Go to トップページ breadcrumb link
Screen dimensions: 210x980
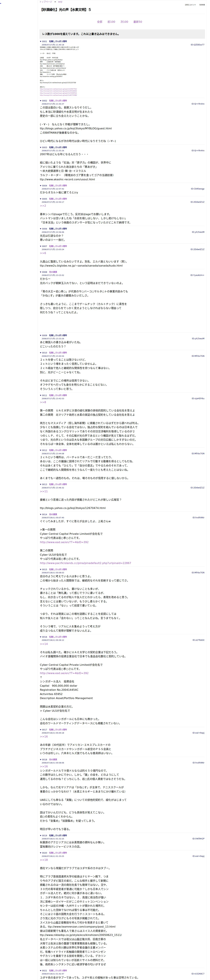pyautogui.click(x=46, y=2)
